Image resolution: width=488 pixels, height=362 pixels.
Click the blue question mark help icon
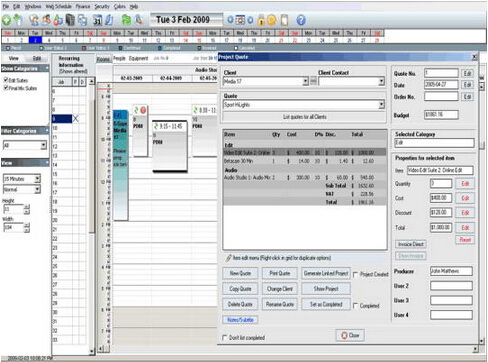(301, 20)
